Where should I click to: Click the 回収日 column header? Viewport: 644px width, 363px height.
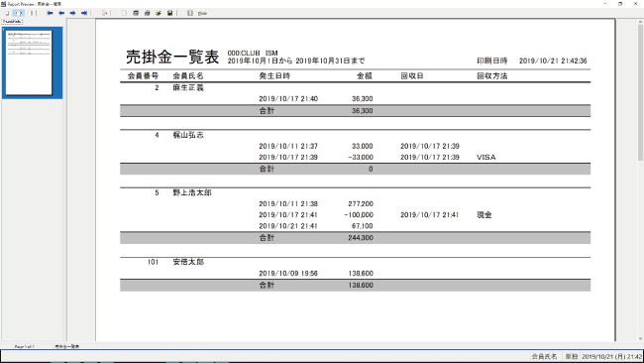pos(412,76)
